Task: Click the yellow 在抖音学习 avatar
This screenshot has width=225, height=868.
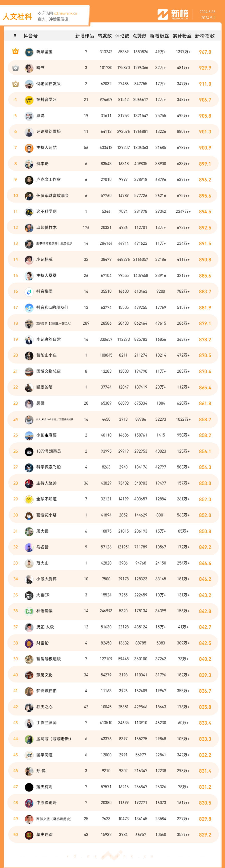Action: point(29,100)
